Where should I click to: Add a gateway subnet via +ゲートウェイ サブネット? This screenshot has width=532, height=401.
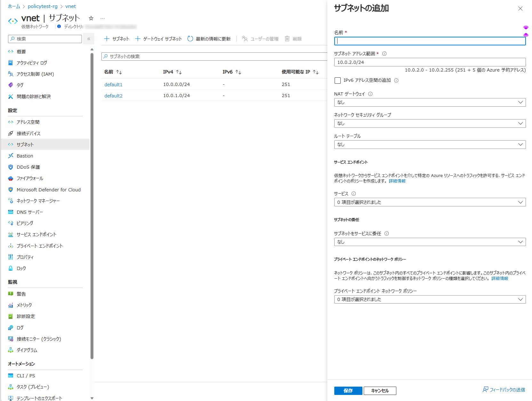coord(158,39)
